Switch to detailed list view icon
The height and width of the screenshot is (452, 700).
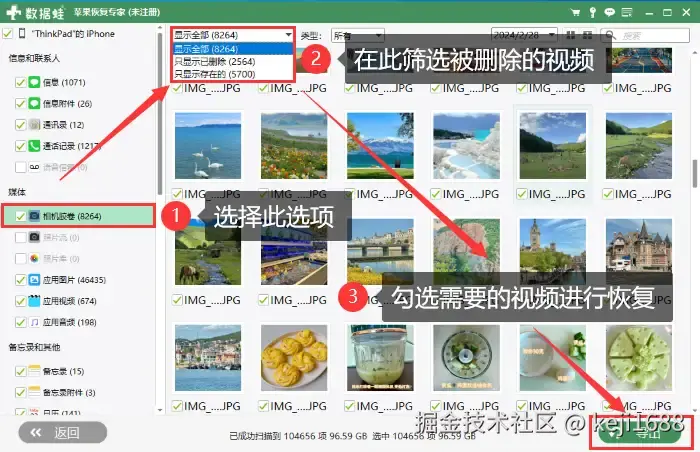pyautogui.click(x=588, y=35)
